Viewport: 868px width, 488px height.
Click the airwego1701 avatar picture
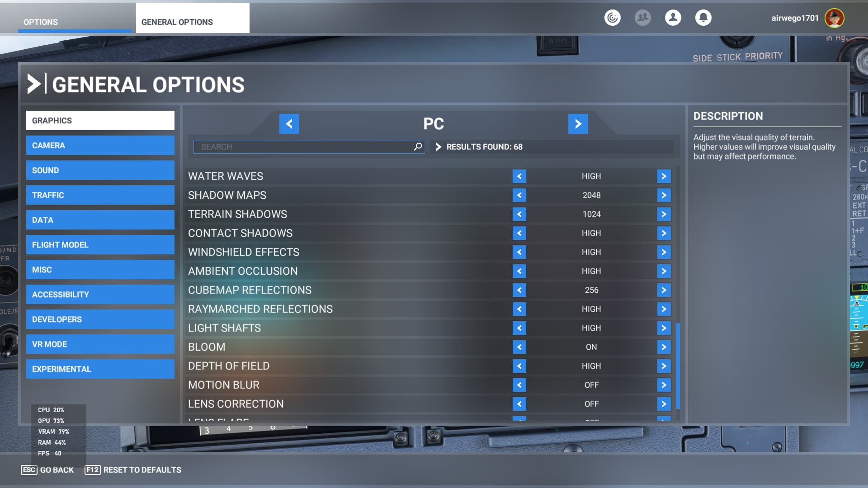834,18
